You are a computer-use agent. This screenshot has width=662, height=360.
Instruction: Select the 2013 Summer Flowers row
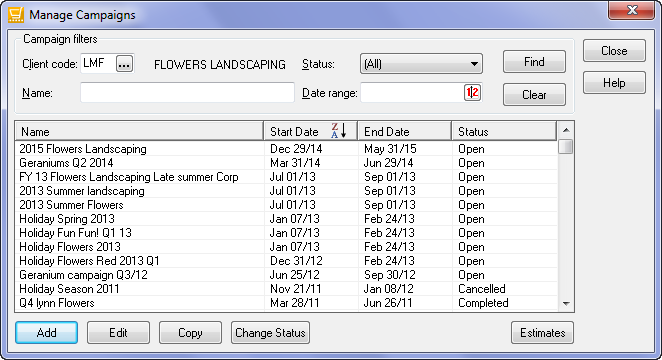tap(287, 204)
